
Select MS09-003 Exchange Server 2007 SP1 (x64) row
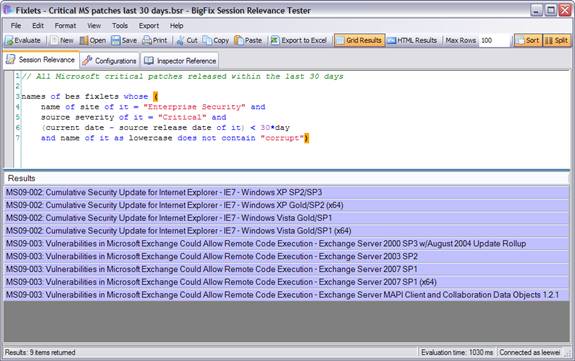287,282
